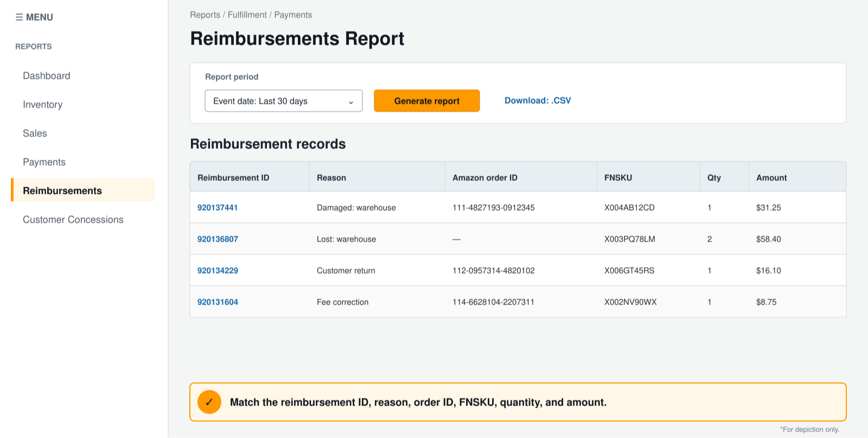This screenshot has width=868, height=438.
Task: Open reimbursement ID 920136807
Action: click(x=218, y=239)
